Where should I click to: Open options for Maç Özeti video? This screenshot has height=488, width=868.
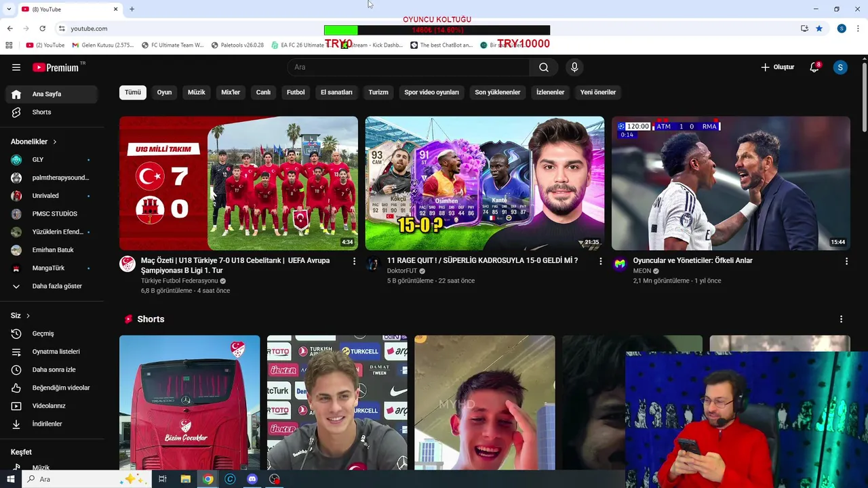click(354, 261)
